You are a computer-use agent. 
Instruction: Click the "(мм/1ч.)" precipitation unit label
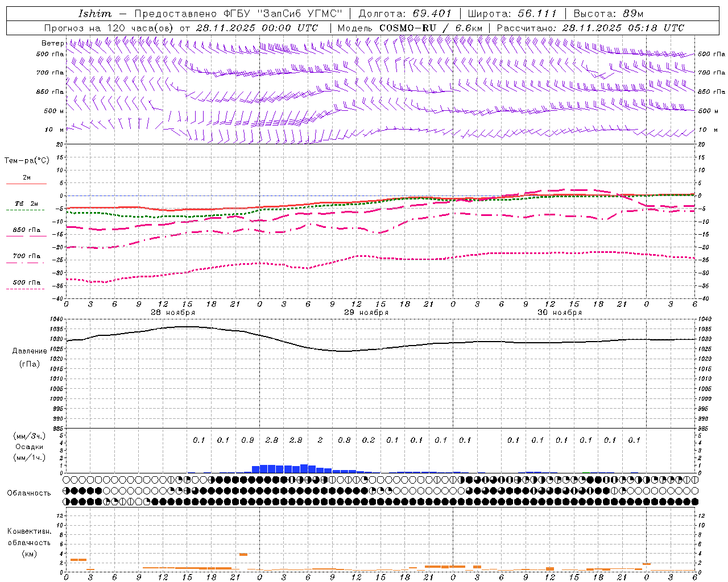pyautogui.click(x=30, y=458)
